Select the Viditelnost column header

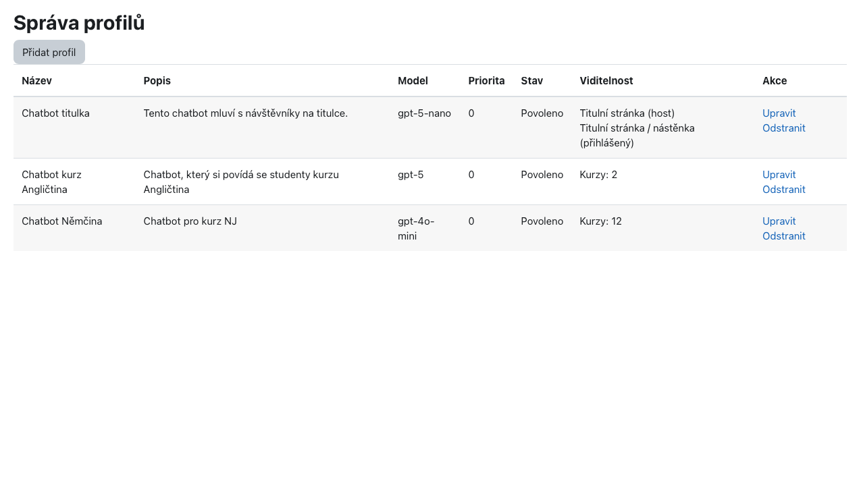(606, 81)
